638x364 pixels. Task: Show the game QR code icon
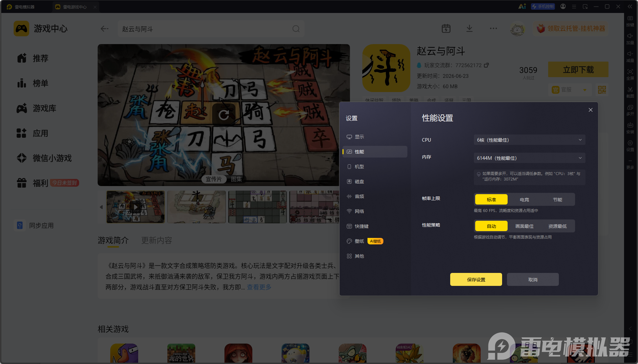click(602, 90)
